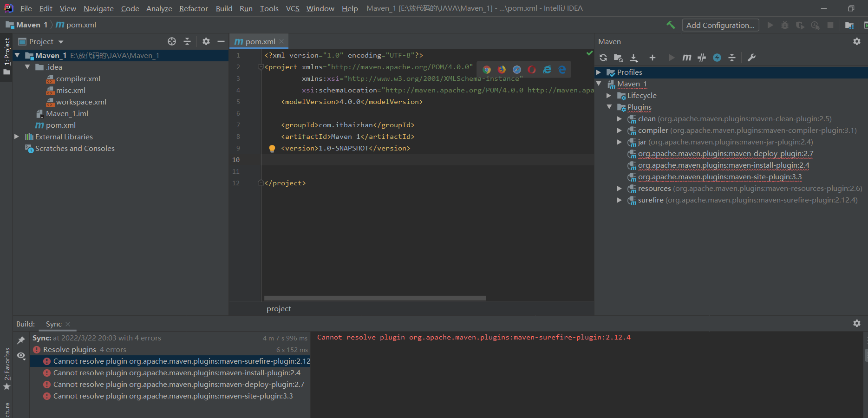Viewport: 868px width, 418px height.
Task: Close the pom.xml editor tab
Action: pyautogui.click(x=281, y=41)
